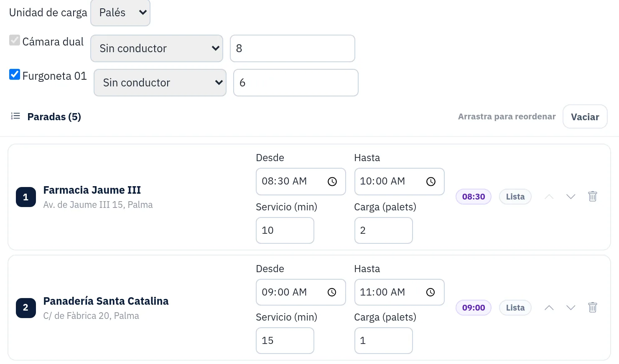Edit Panadería service minutes field showing 15
619x364 pixels.
click(x=285, y=341)
